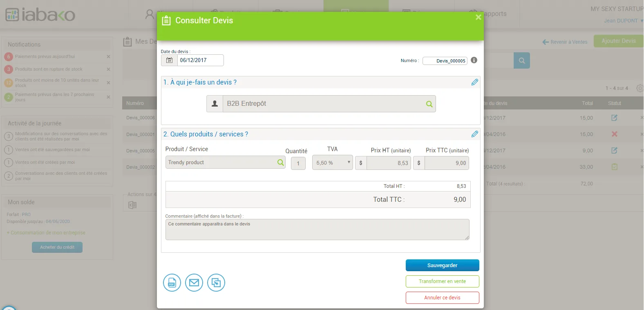Click Transformer en vente
The image size is (644, 310).
(442, 281)
